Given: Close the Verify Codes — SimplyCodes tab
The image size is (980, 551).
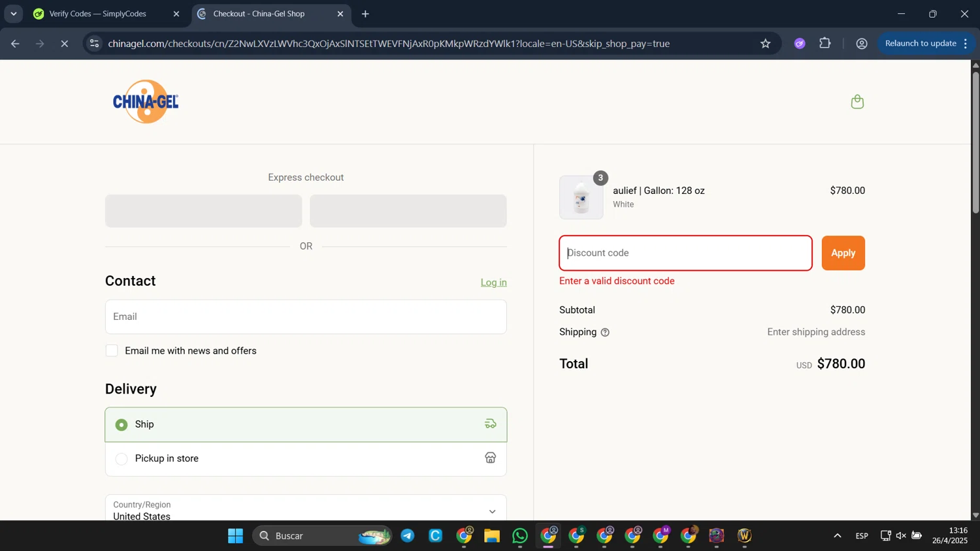Looking at the screenshot, I should pos(176,14).
